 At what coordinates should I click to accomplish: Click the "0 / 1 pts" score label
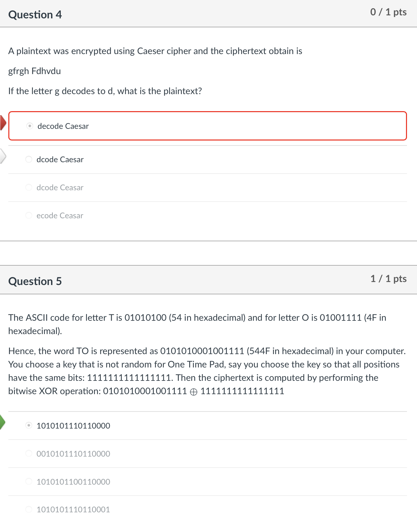388,12
